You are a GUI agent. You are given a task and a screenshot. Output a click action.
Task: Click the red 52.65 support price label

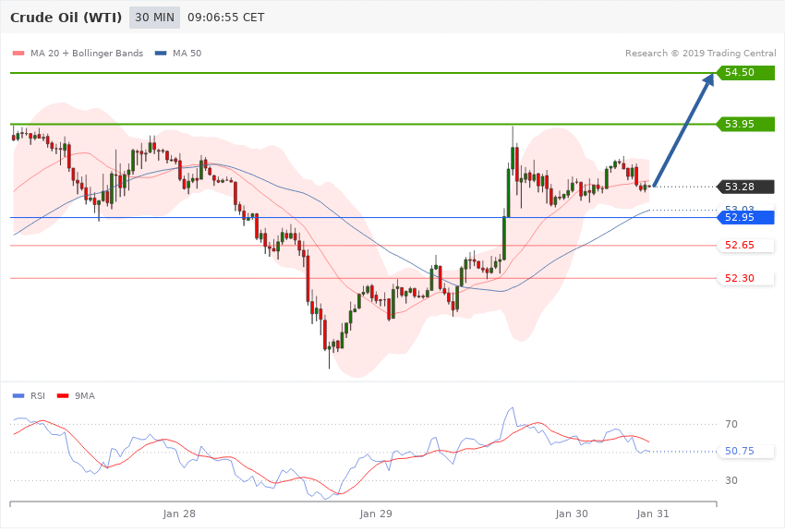point(745,246)
